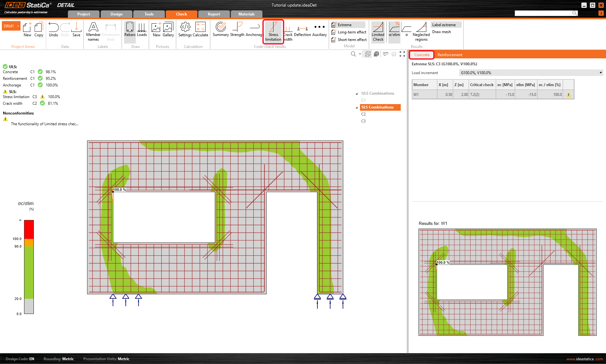Toggle the Draw mesh option

pyautogui.click(x=441, y=32)
